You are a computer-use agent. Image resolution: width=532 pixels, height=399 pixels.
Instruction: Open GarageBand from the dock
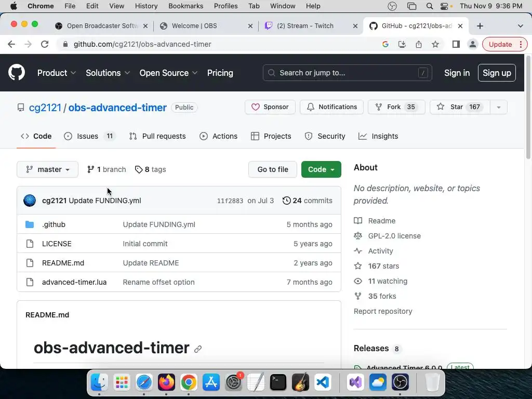pos(300,382)
